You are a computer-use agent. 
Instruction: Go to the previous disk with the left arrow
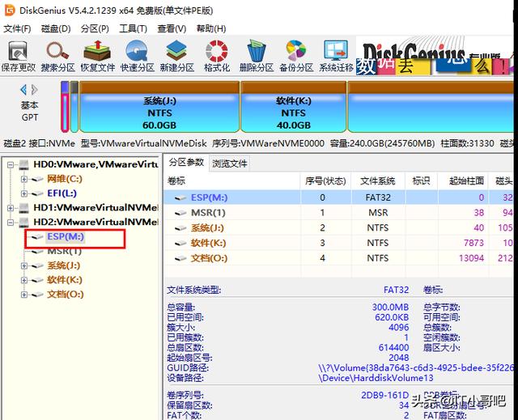point(23,90)
